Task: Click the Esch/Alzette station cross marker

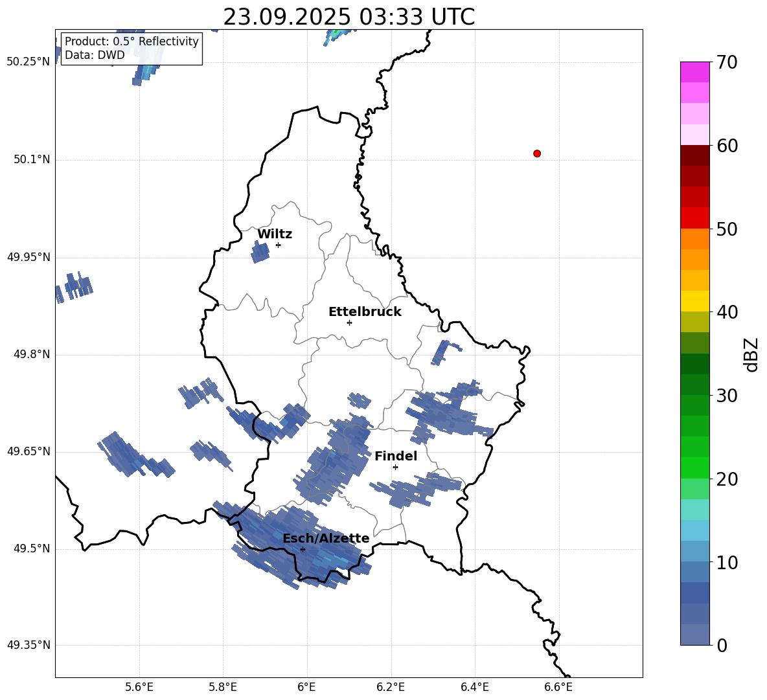Action: (x=303, y=549)
